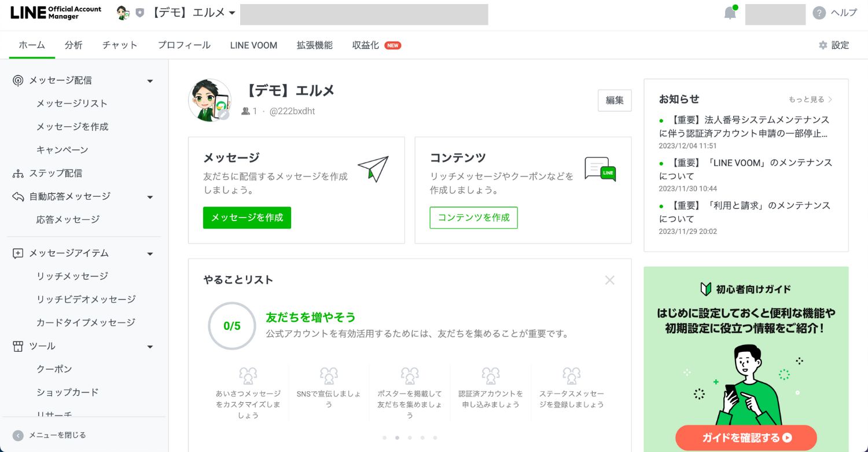The image size is (868, 452).
Task: Select the second carousel dot under やることリスト
Action: [397, 438]
